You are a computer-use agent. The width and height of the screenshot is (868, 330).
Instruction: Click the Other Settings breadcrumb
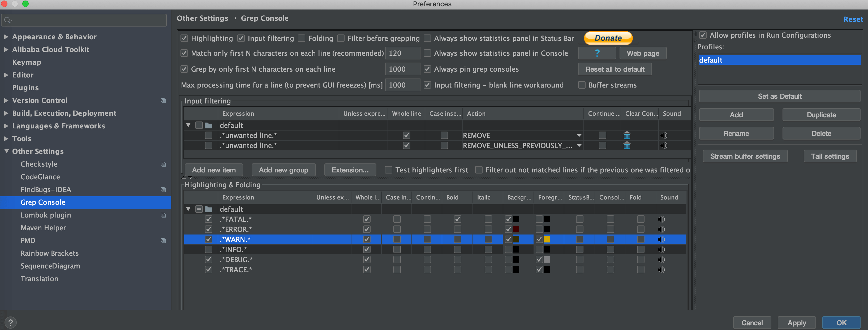click(x=202, y=18)
